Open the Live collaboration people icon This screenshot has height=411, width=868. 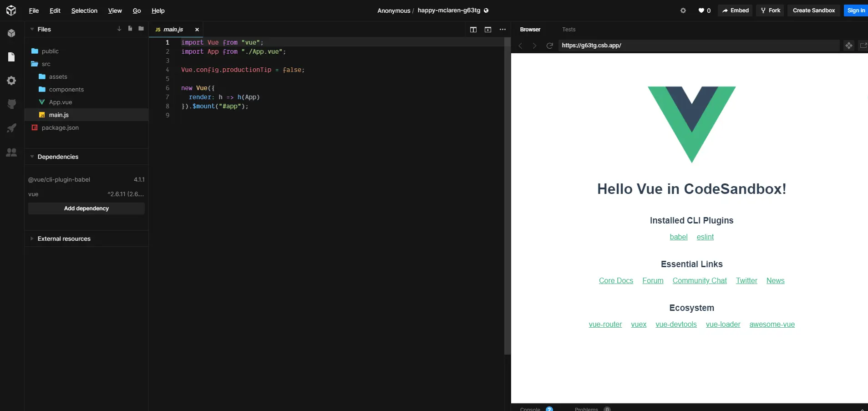[x=11, y=152]
